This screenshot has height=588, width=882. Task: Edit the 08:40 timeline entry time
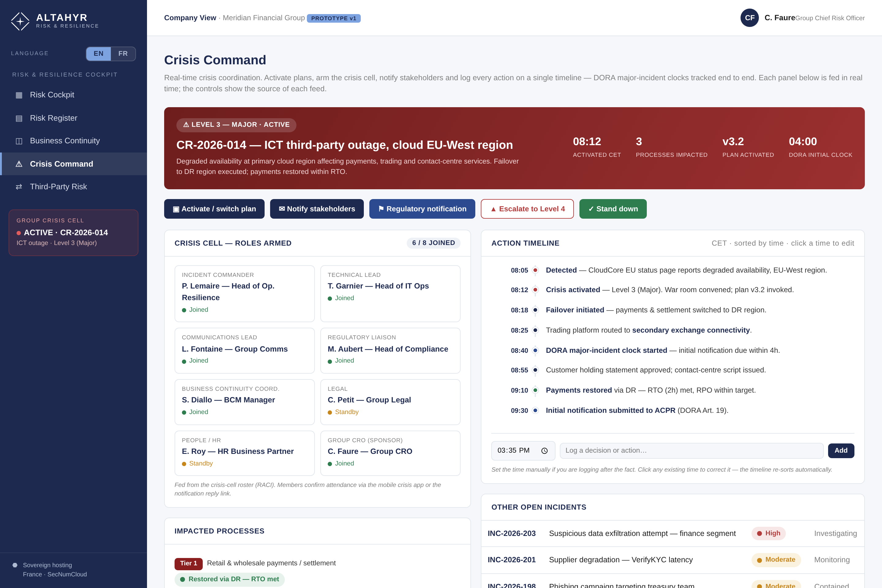(x=519, y=351)
